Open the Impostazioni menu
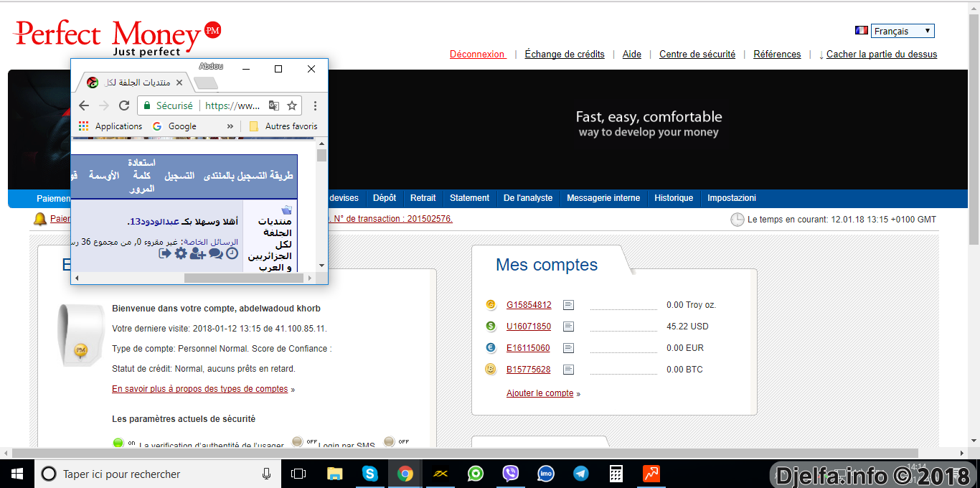Viewport: 980px width, 488px height. 732,198
